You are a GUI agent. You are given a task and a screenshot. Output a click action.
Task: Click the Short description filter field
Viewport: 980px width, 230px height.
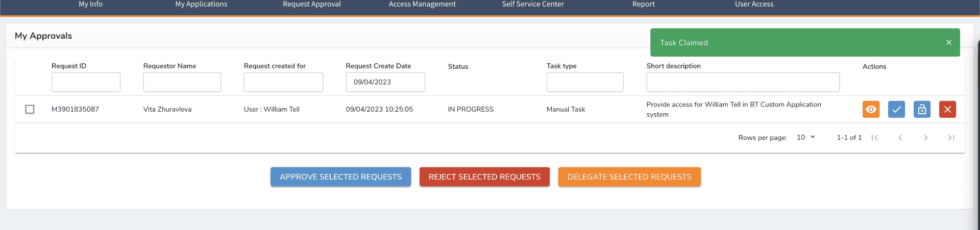pyautogui.click(x=743, y=82)
